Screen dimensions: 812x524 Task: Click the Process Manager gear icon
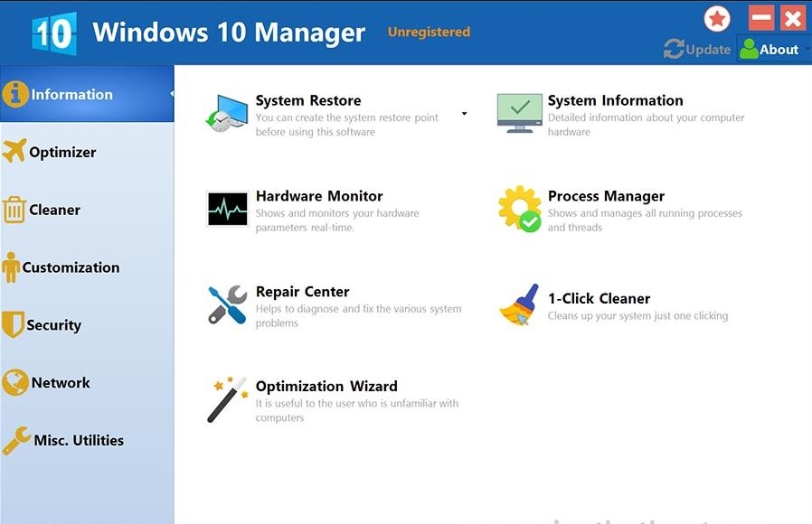519,209
